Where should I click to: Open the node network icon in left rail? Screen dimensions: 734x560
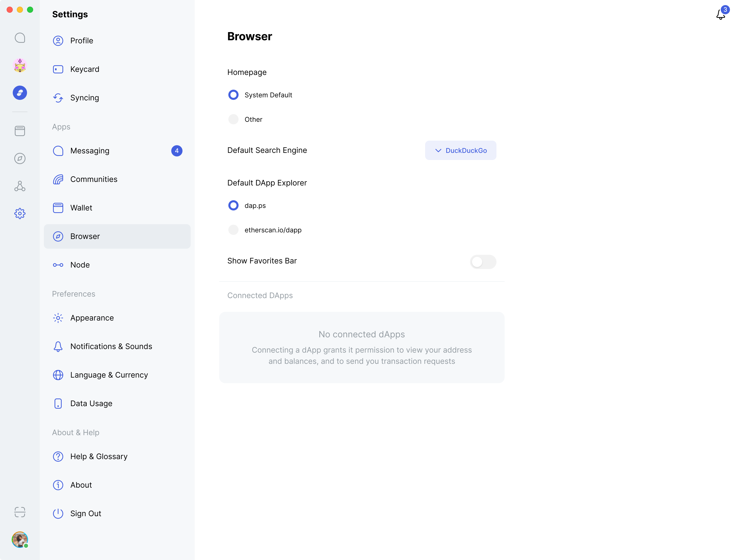[x=20, y=186]
